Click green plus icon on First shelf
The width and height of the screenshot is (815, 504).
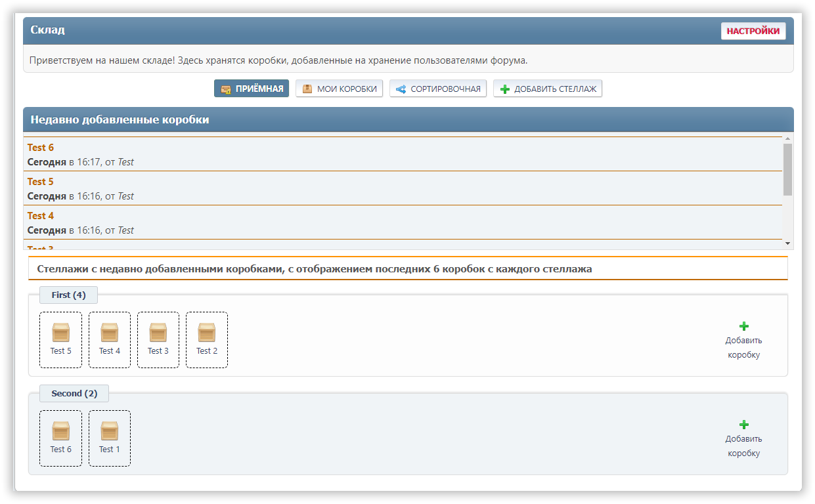point(743,326)
